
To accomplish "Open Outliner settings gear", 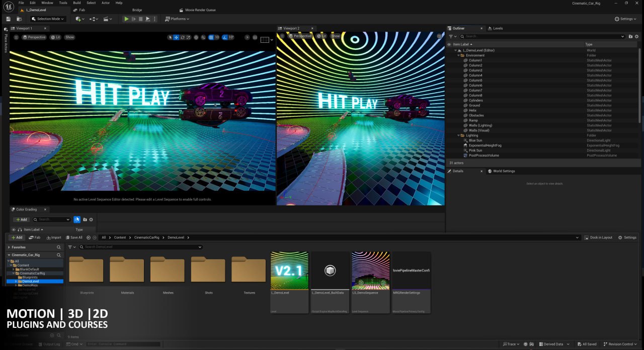I will pos(637,36).
